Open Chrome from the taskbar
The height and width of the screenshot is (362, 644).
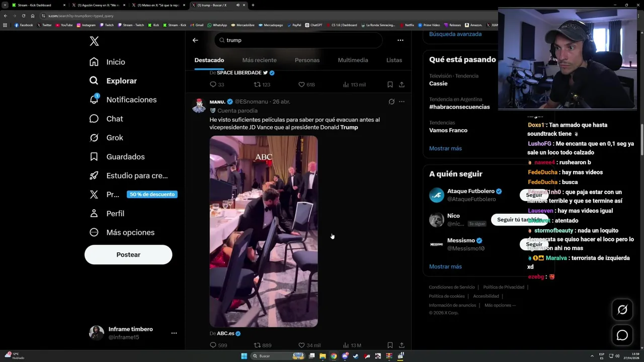pos(334,356)
